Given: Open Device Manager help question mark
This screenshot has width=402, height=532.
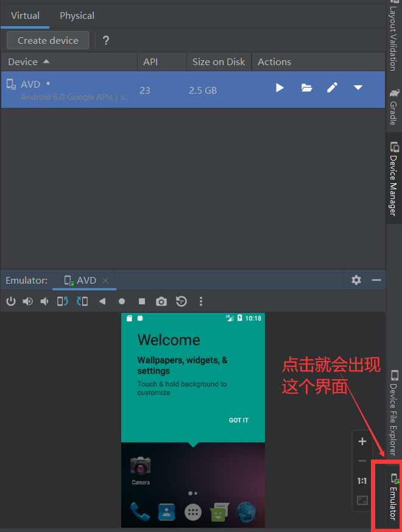Looking at the screenshot, I should pos(106,40).
